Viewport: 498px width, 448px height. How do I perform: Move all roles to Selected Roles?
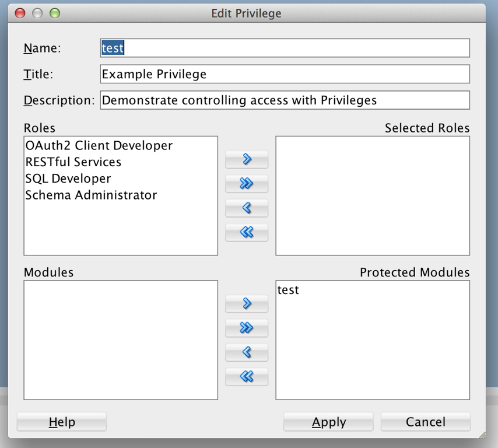(247, 183)
